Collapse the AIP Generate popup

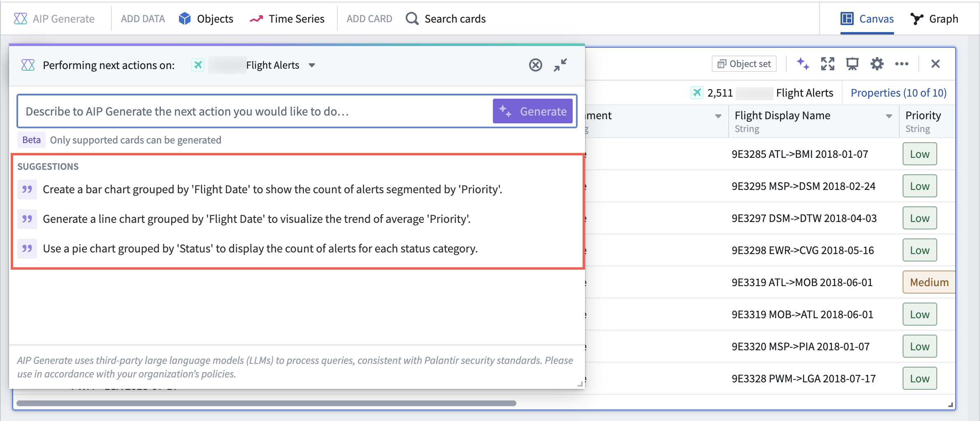tap(560, 65)
